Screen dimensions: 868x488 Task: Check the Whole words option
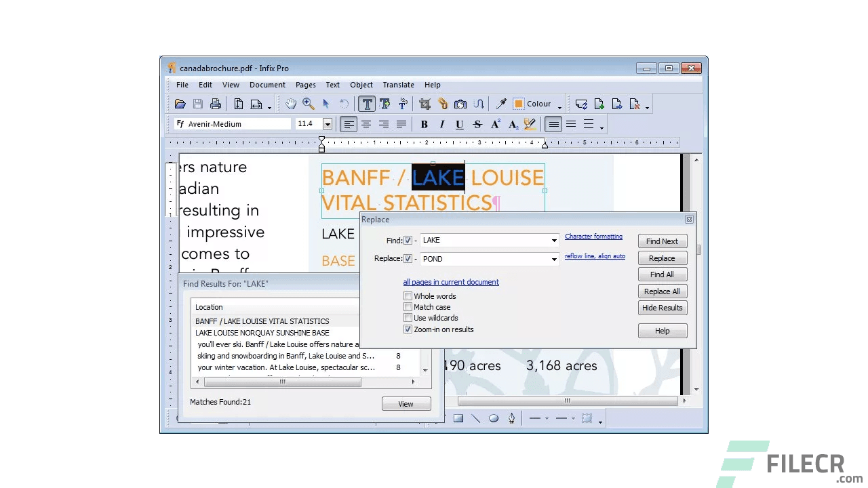pos(408,296)
